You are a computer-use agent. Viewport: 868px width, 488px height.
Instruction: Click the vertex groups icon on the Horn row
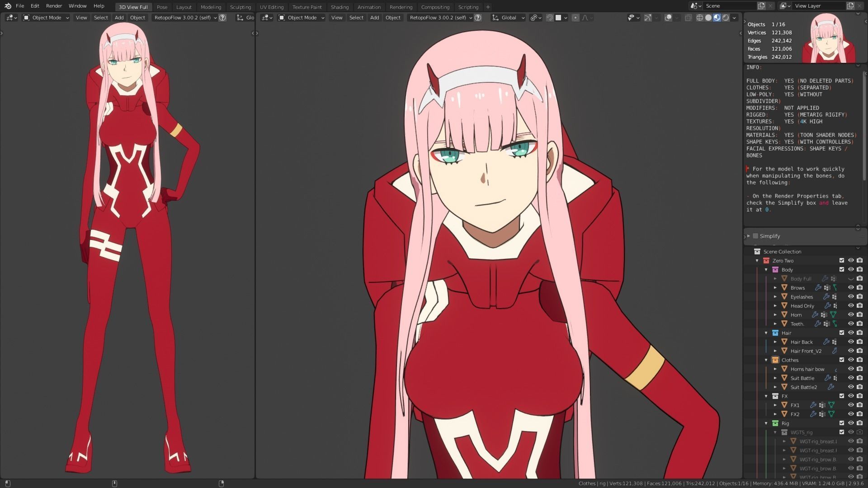tap(824, 314)
